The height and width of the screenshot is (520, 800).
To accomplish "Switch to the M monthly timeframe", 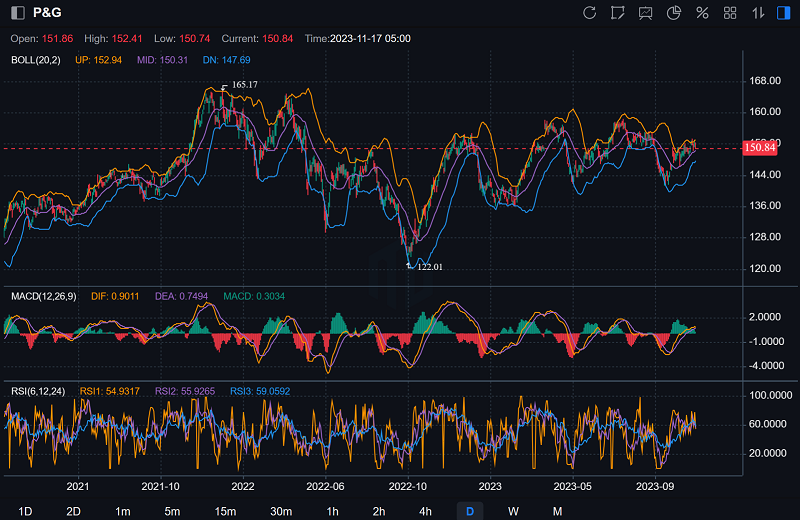I will click(557, 511).
